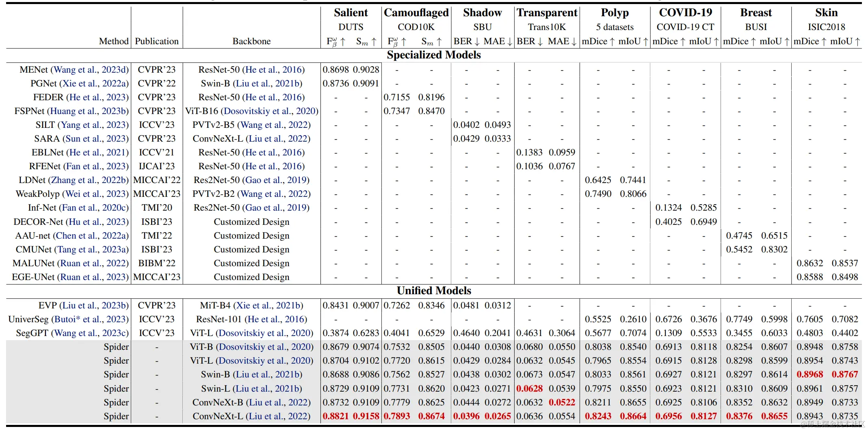The width and height of the screenshot is (868, 431).
Task: Click the red 0.8821 value in ConvNeXt-L row
Action: (336, 416)
